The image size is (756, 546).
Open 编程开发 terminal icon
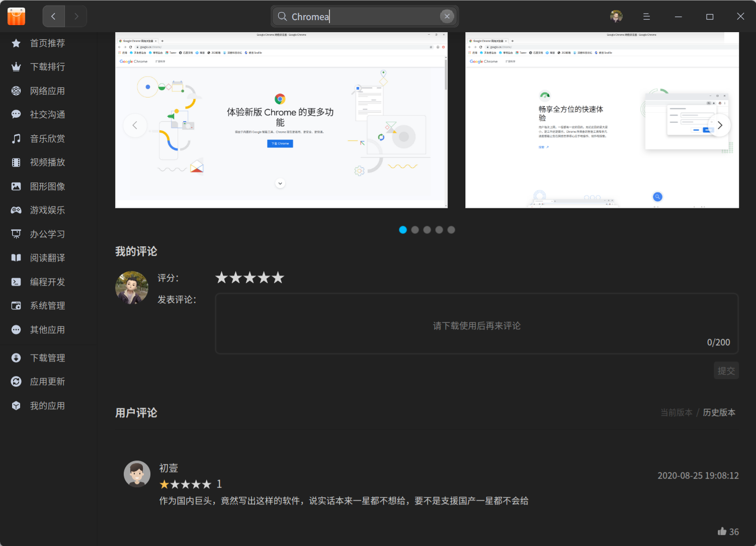16,282
